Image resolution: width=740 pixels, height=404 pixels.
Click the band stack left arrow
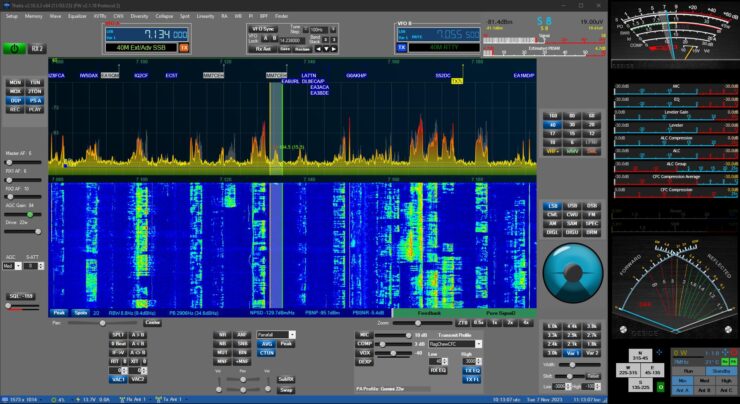[x=319, y=49]
